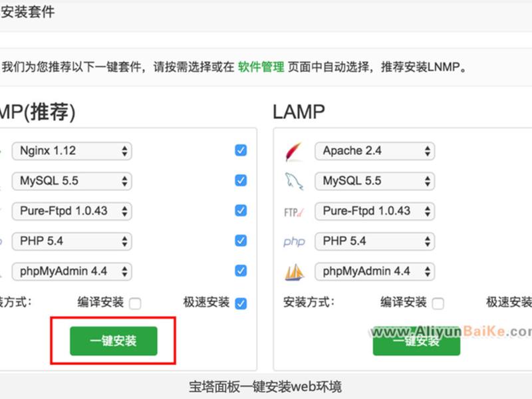This screenshot has width=532, height=399.
Task: Uncheck the LNMP phpMyAdmin 4.4 checkbox
Action: (x=241, y=271)
